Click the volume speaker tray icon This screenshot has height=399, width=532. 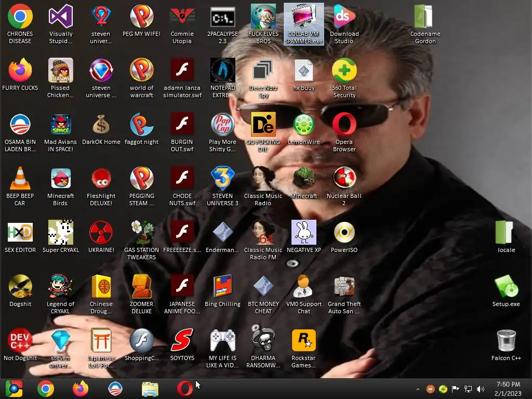click(480, 389)
